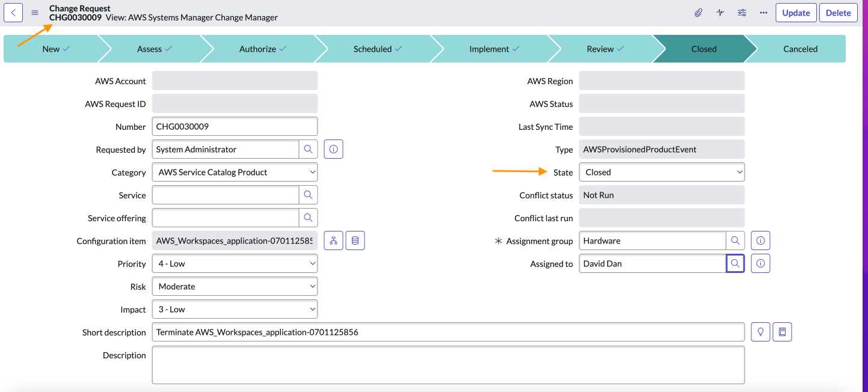Screen dimensions: 868x392
Task: Click the Update button
Action: (x=795, y=12)
